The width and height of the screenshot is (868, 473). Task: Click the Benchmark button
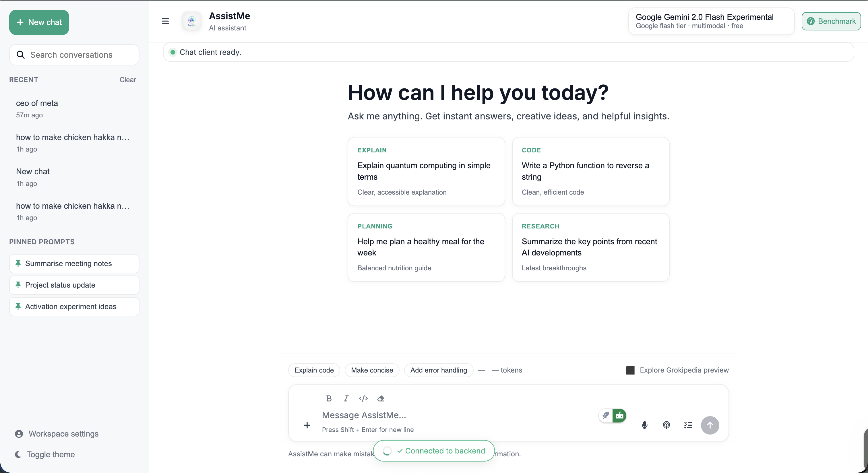831,21
